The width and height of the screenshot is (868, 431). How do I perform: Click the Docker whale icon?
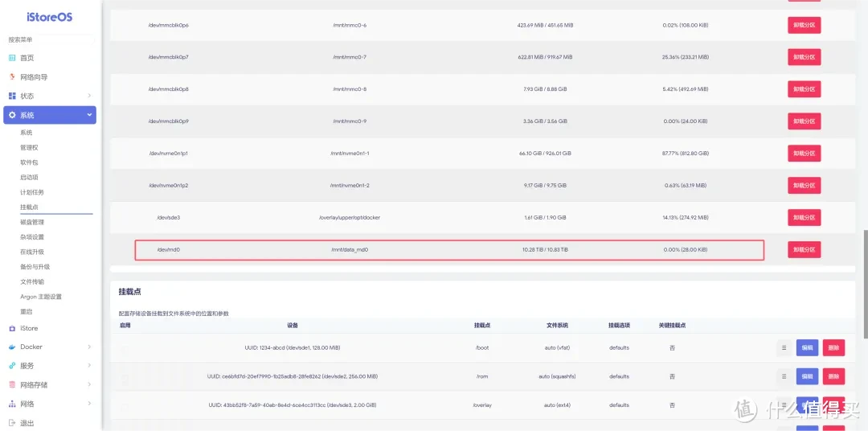coord(12,347)
